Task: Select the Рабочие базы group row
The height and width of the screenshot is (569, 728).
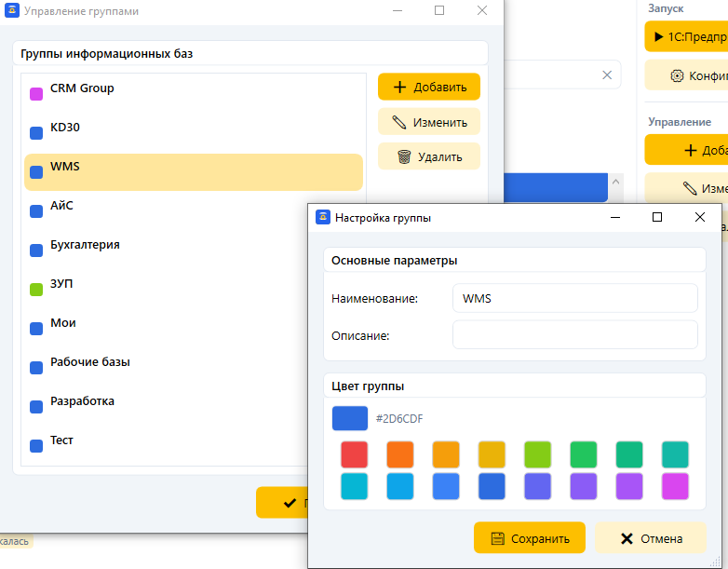Action: 166,368
